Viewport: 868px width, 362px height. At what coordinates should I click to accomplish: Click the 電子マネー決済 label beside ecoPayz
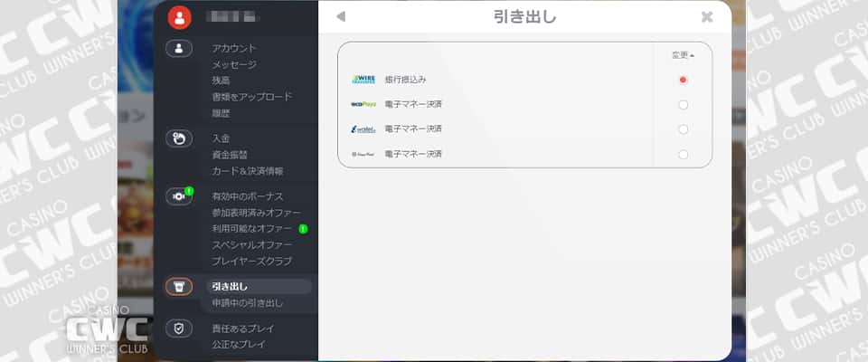click(x=413, y=104)
